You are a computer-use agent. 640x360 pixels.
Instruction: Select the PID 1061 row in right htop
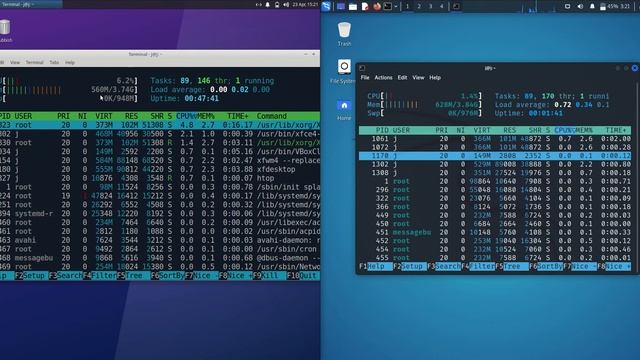[x=495, y=139]
